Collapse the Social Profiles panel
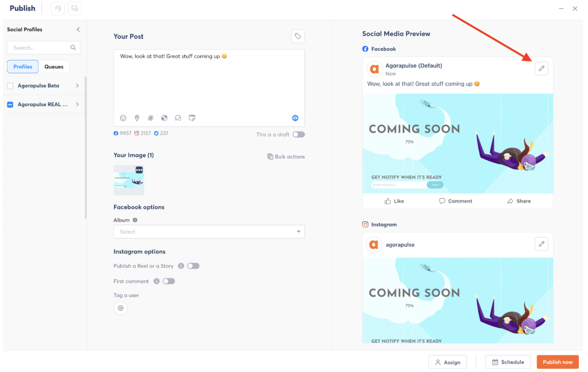This screenshot has width=588, height=372. point(78,29)
